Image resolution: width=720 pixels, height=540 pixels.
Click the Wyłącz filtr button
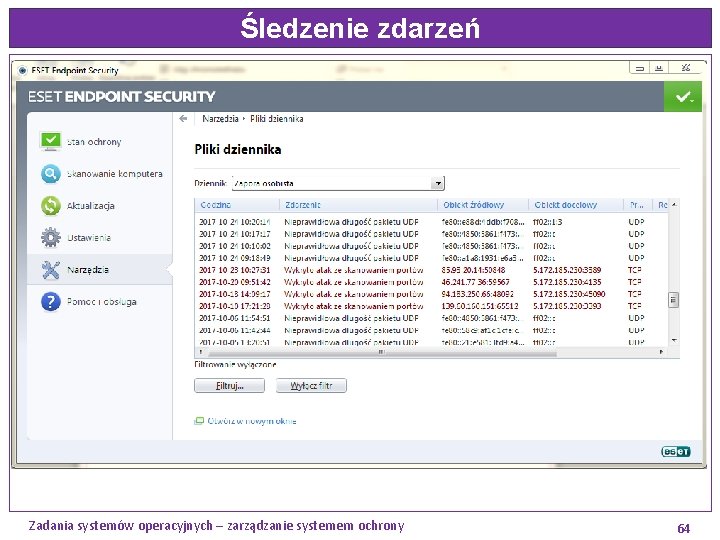[311, 386]
